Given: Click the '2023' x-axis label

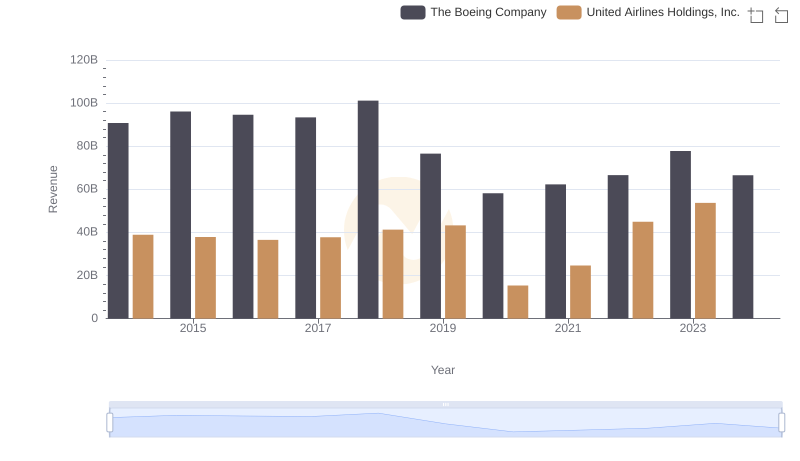Looking at the screenshot, I should (693, 328).
